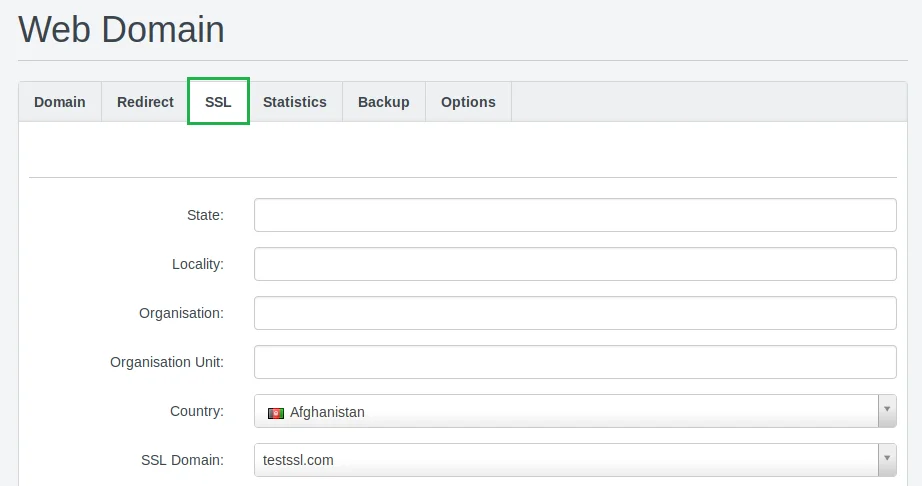
Task: Expand Country list via its arrow
Action: (x=887, y=411)
